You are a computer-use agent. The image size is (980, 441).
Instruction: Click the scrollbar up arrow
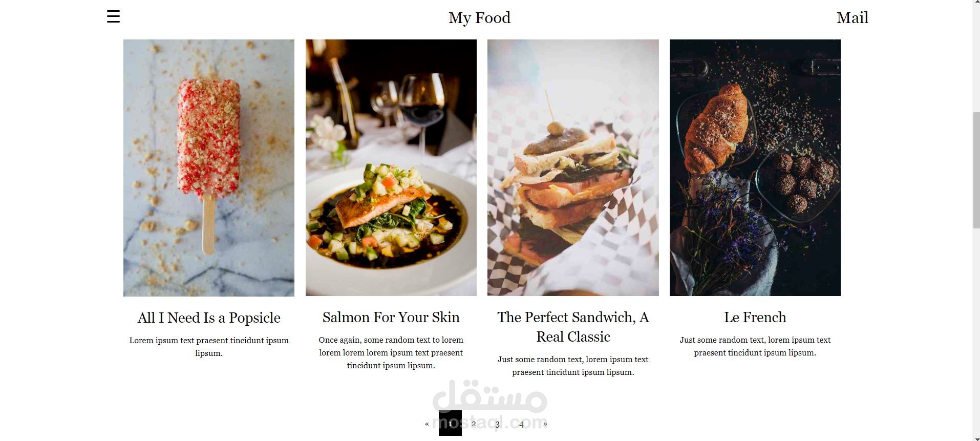click(x=976, y=3)
